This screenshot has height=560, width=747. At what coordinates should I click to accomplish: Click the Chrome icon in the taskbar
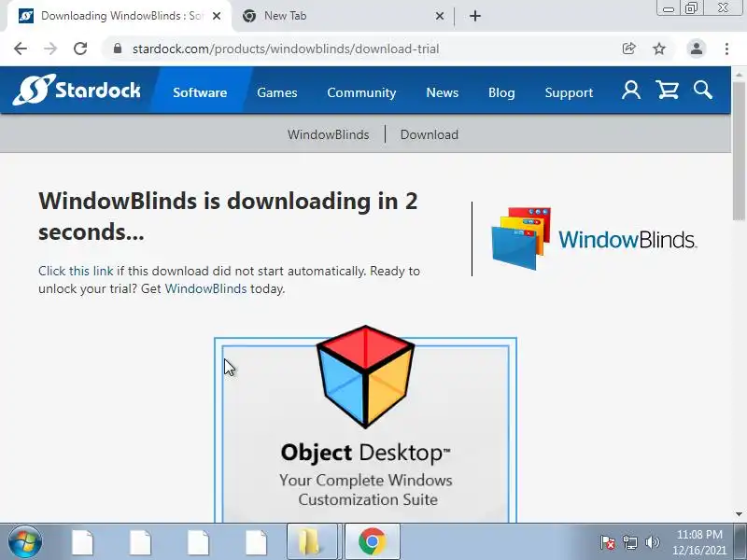372,541
